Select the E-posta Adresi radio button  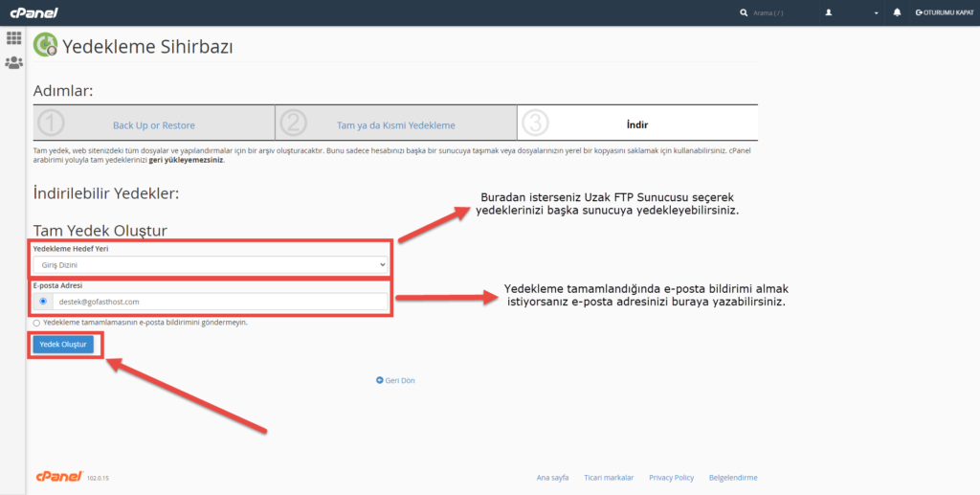tap(43, 302)
